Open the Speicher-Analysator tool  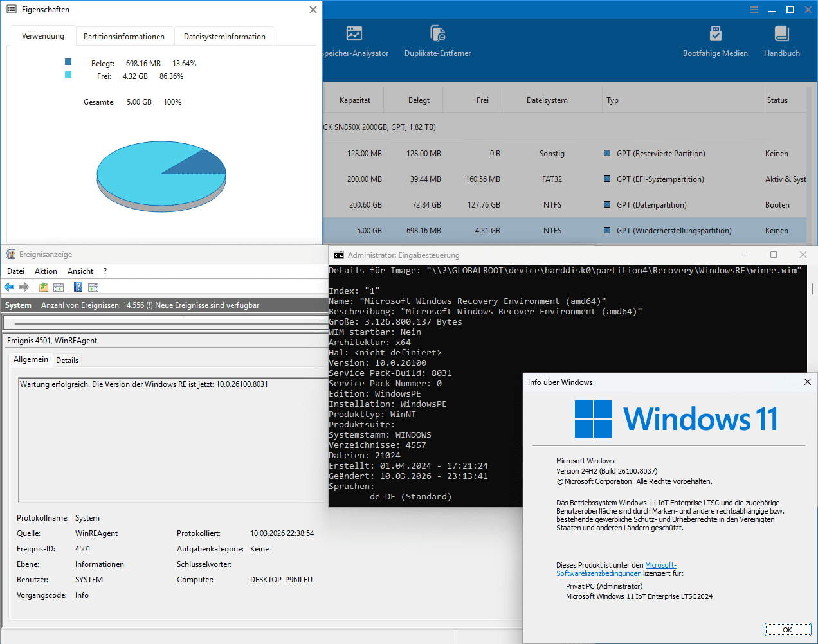point(354,42)
